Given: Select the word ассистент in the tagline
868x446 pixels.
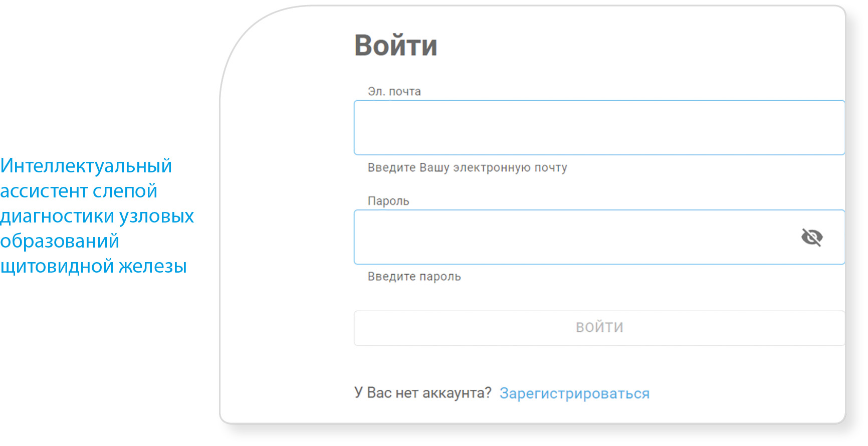Looking at the screenshot, I should pyautogui.click(x=44, y=191).
